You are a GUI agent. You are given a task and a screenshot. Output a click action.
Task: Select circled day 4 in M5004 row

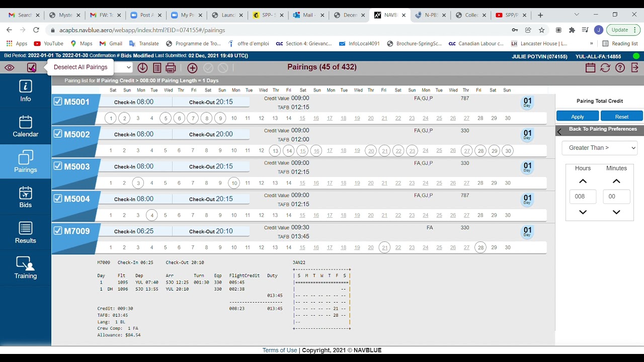pos(151,215)
